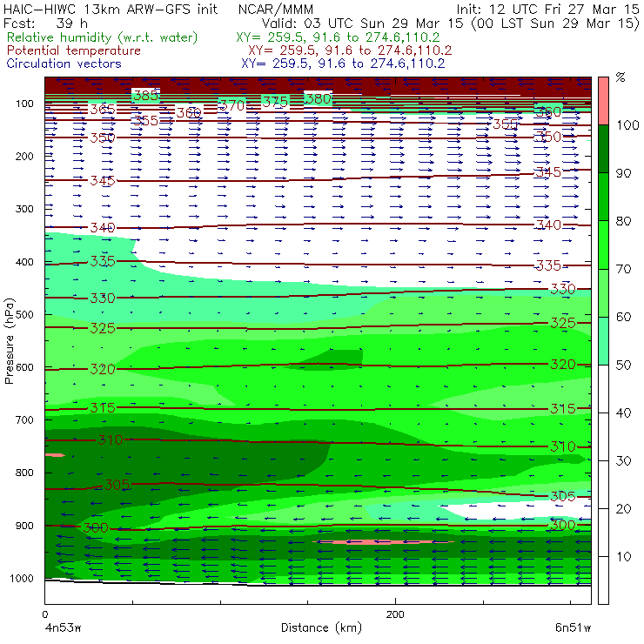Click the '900' pressure axis tick label

point(24,526)
